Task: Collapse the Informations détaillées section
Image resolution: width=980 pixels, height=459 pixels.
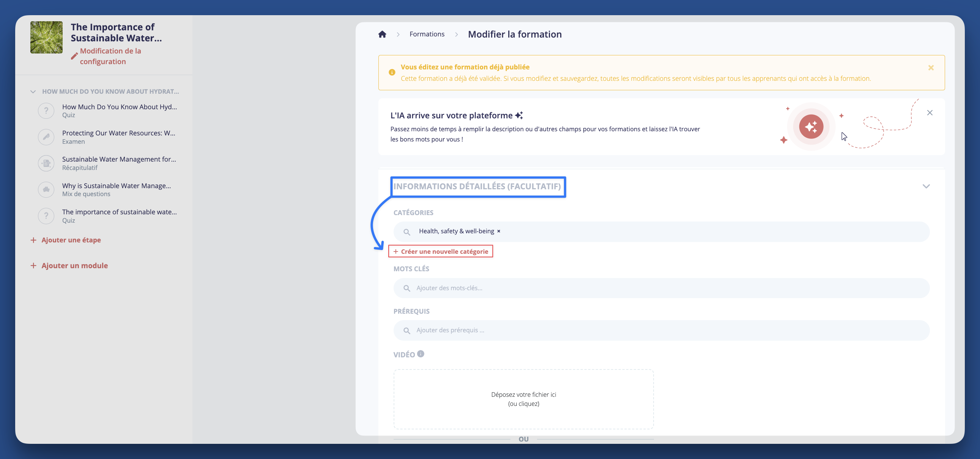Action: tap(926, 186)
